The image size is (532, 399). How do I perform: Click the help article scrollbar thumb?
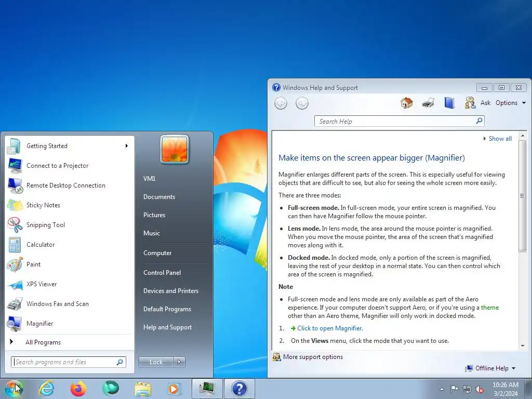522,196
